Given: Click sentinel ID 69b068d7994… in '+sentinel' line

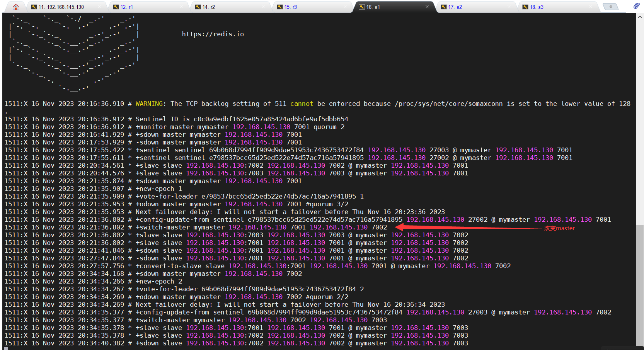Looking at the screenshot, I should (286, 150).
